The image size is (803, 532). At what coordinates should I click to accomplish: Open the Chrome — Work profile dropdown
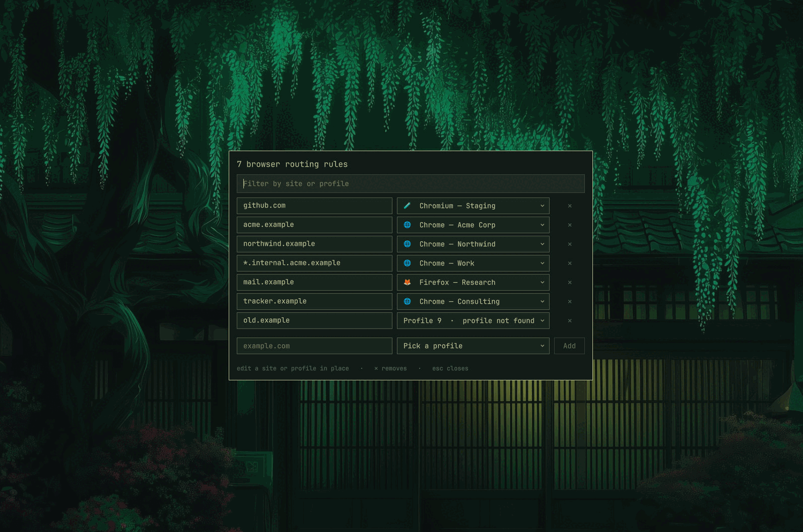tap(473, 263)
